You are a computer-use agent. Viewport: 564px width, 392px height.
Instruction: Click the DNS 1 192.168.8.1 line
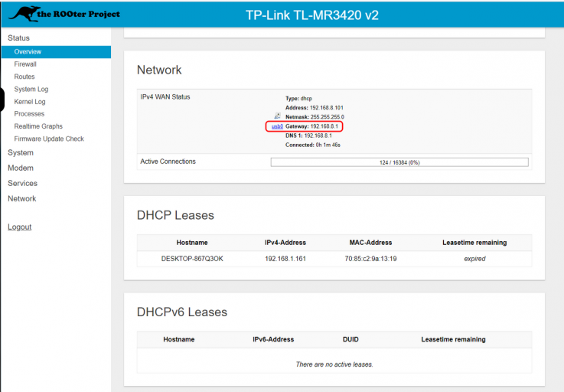pyautogui.click(x=308, y=136)
